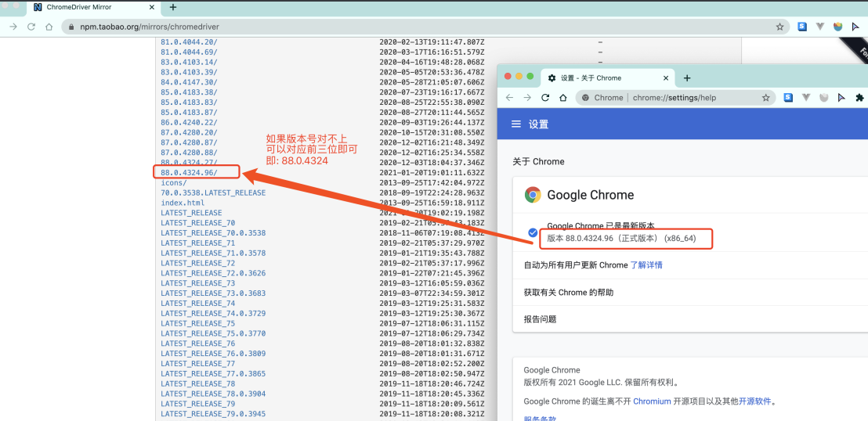The width and height of the screenshot is (868, 421).
Task: Open arrow cursor extension in settings window
Action: [841, 97]
